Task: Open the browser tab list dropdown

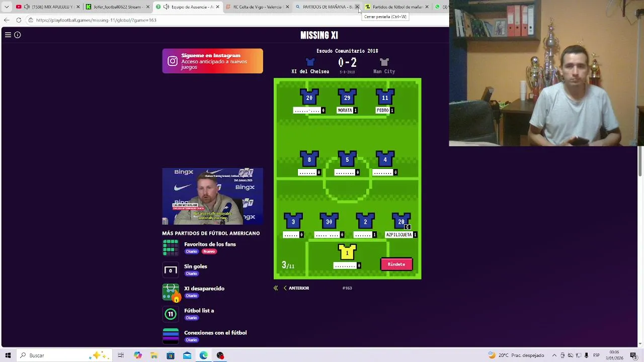Action: [x=7, y=7]
